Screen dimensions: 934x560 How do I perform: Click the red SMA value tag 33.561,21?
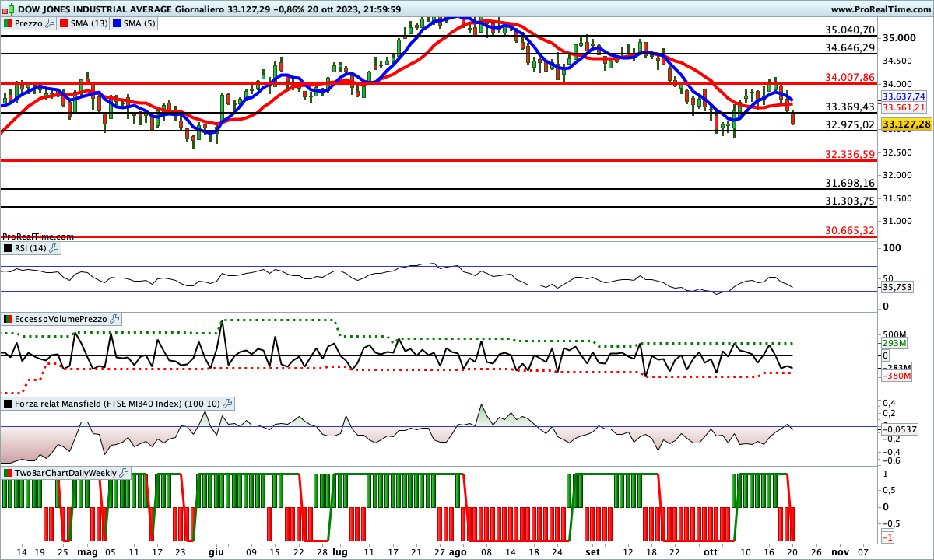click(x=904, y=107)
